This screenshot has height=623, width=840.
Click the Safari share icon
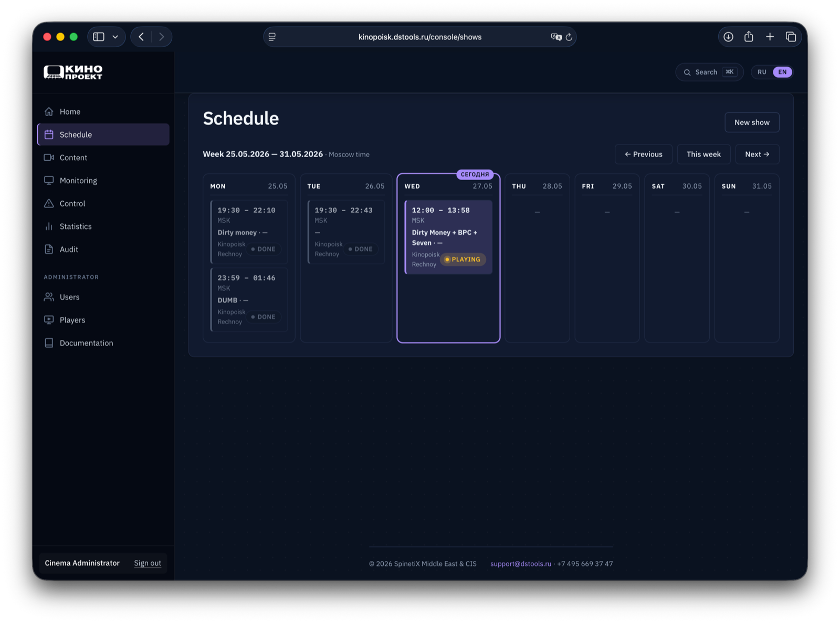(749, 36)
